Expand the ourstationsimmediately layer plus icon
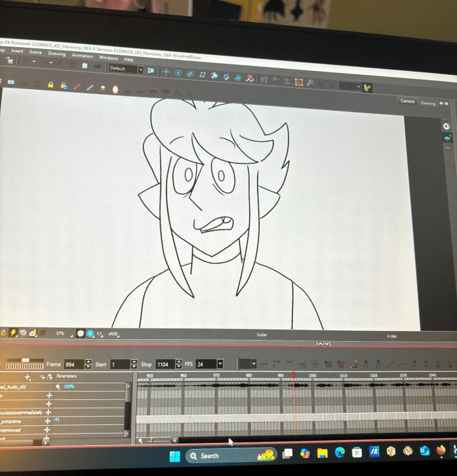The height and width of the screenshot is (476, 457). (x=48, y=412)
